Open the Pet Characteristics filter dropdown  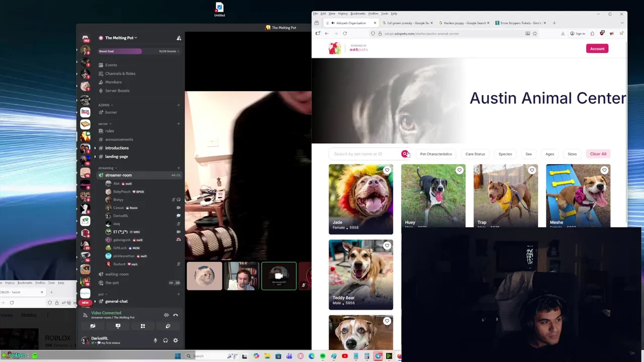pos(436,154)
